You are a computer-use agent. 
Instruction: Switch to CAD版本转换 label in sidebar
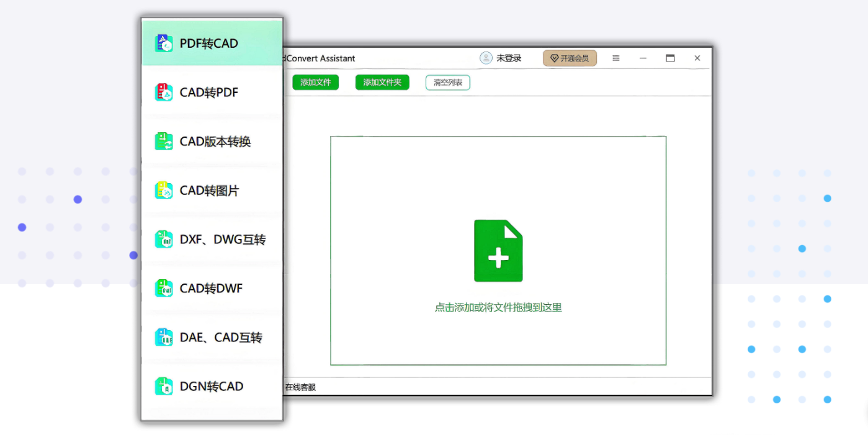coord(215,141)
